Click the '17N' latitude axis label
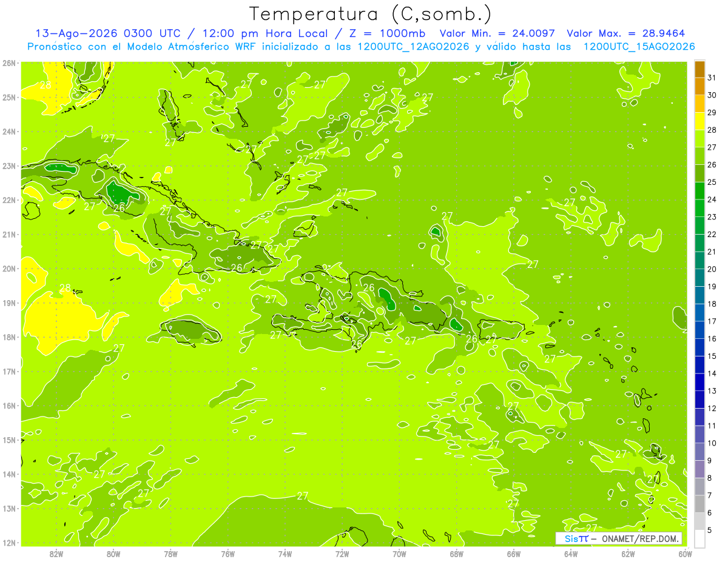The height and width of the screenshot is (562, 728). tap(10, 372)
